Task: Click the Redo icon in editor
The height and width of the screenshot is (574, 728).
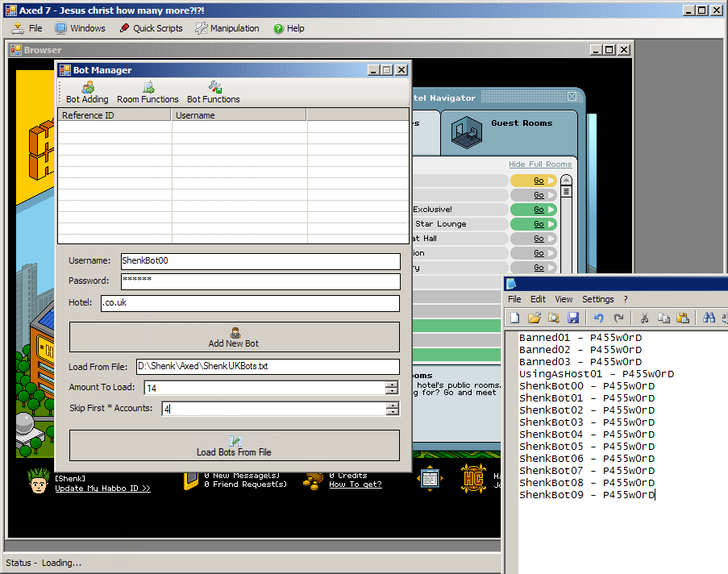Action: coord(618,318)
